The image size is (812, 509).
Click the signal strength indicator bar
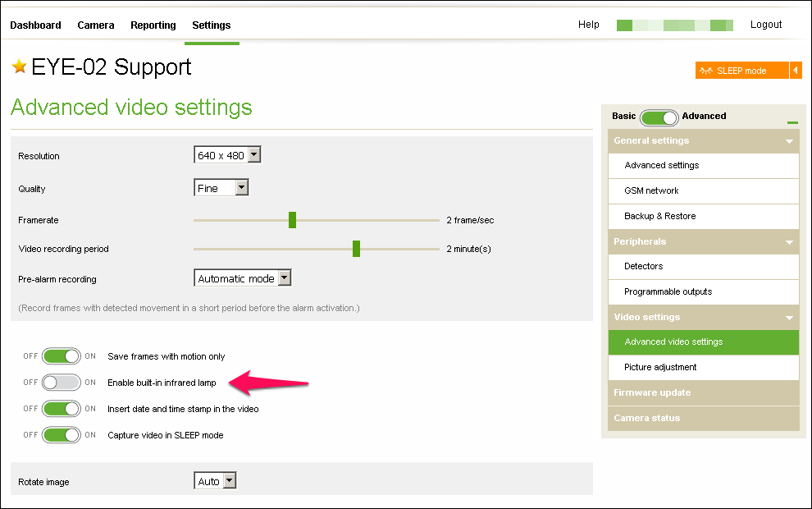674,25
